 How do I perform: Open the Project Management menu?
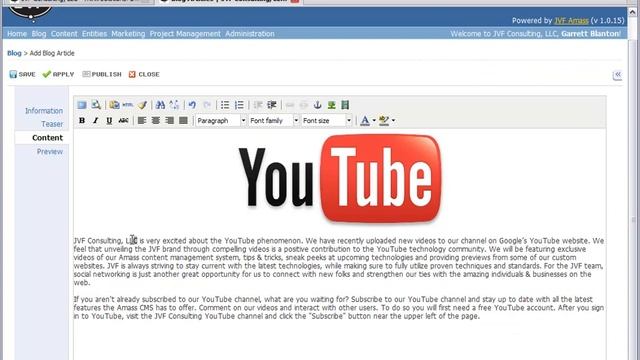pyautogui.click(x=185, y=33)
